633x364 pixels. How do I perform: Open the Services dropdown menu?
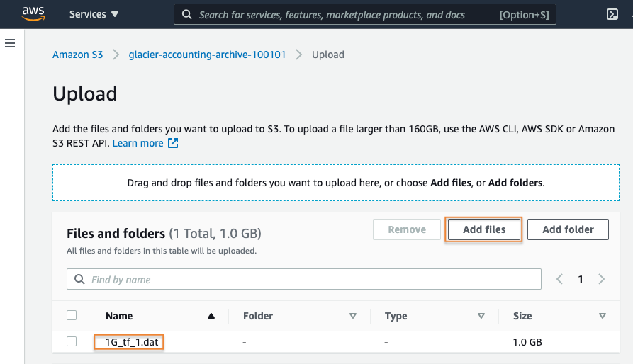pos(94,14)
